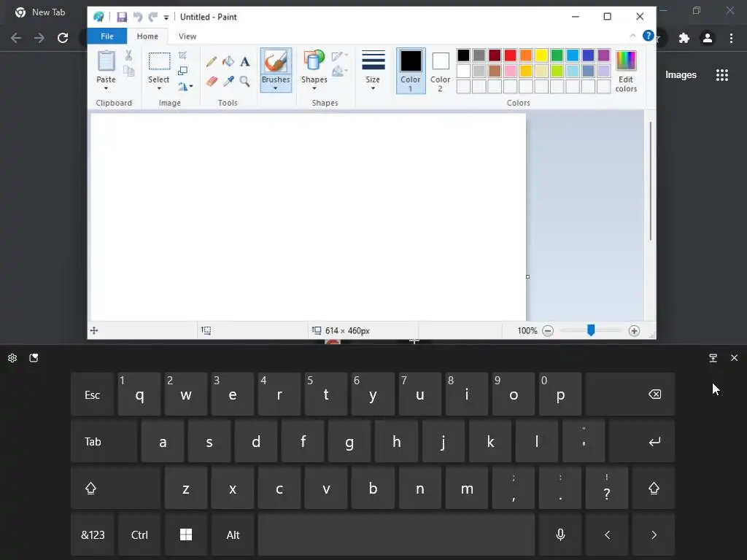747x560 pixels.
Task: Toggle left Shift key on keyboard
Action: tap(116, 488)
